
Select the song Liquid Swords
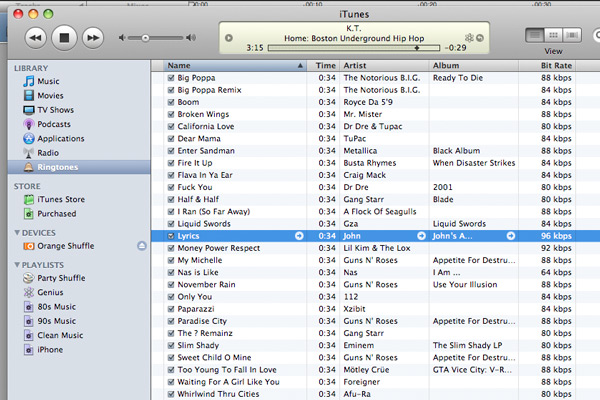(204, 224)
